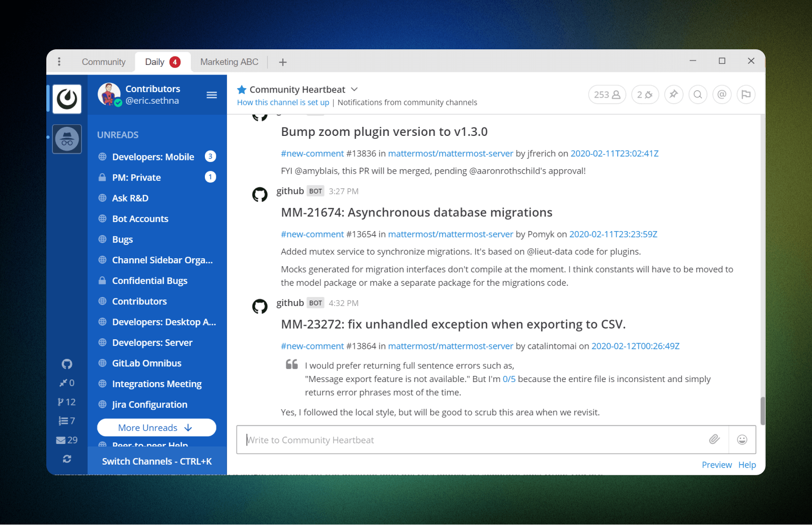Open the Confidential Bugs channel
The image size is (812, 525).
tap(157, 280)
